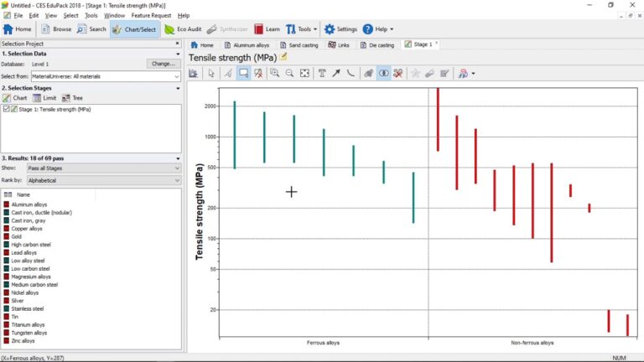The image size is (644, 362).
Task: Select Stainless steel result
Action: 28,308
